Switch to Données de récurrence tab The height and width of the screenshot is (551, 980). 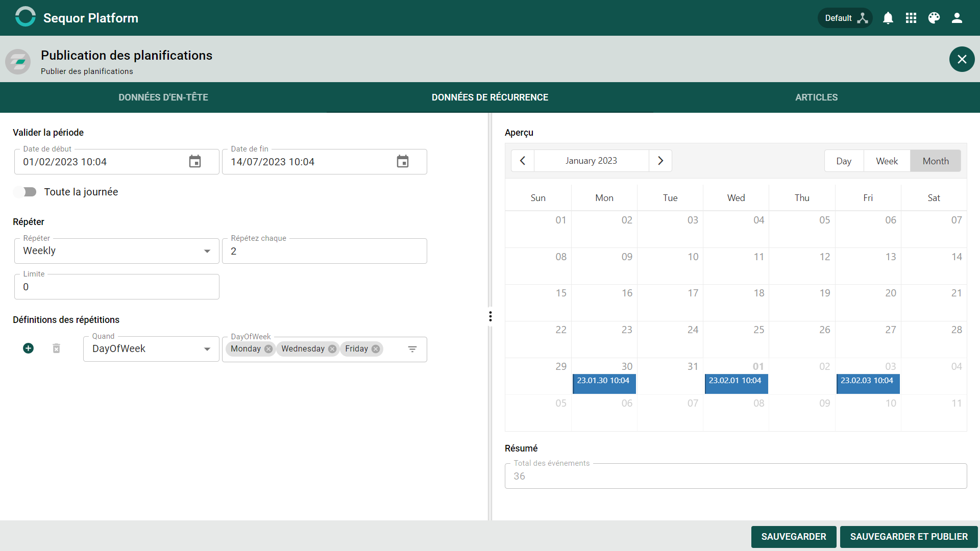coord(490,97)
